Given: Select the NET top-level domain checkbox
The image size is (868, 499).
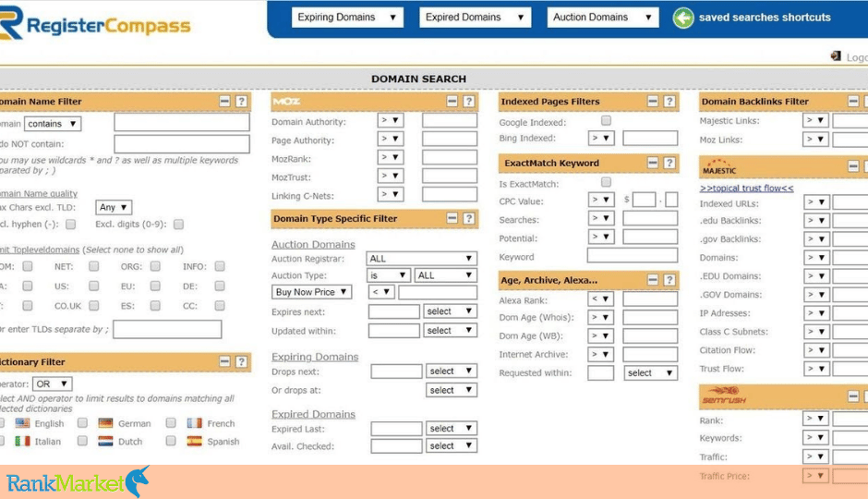Looking at the screenshot, I should [93, 266].
